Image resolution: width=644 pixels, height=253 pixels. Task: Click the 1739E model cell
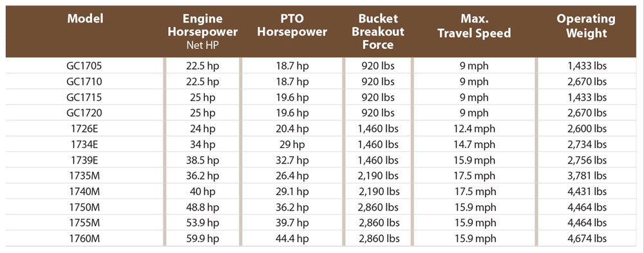click(x=84, y=160)
